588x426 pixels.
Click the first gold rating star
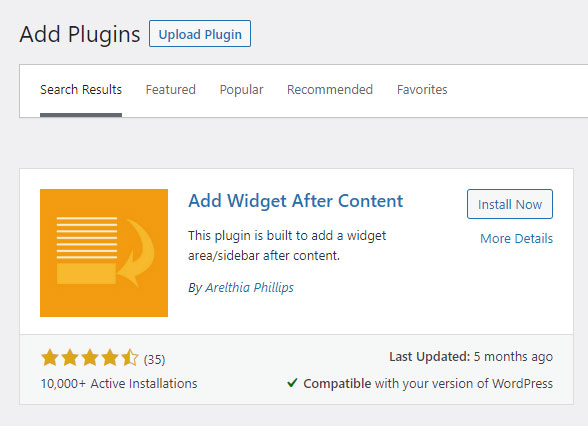pyautogui.click(x=50, y=357)
